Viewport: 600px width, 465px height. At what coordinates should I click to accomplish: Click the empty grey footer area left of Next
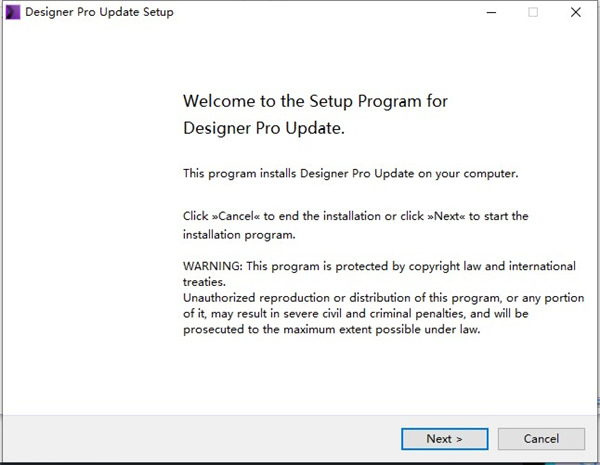tap(200, 438)
